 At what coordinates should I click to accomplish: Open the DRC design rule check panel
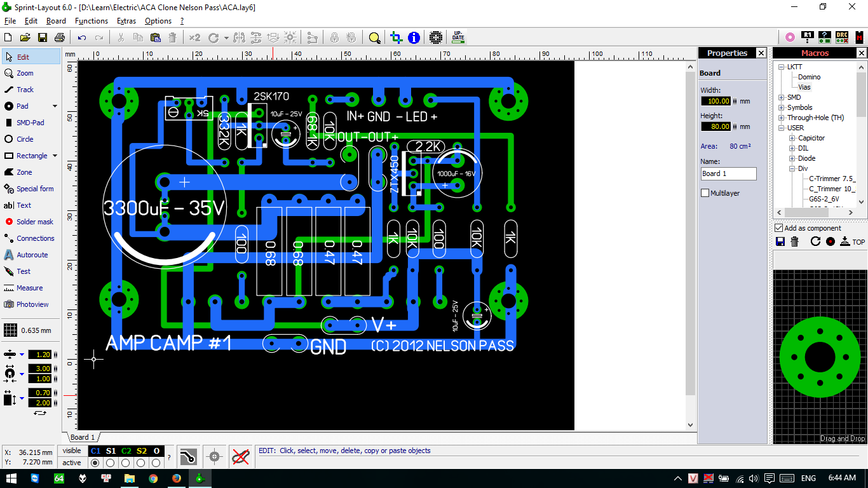click(841, 37)
